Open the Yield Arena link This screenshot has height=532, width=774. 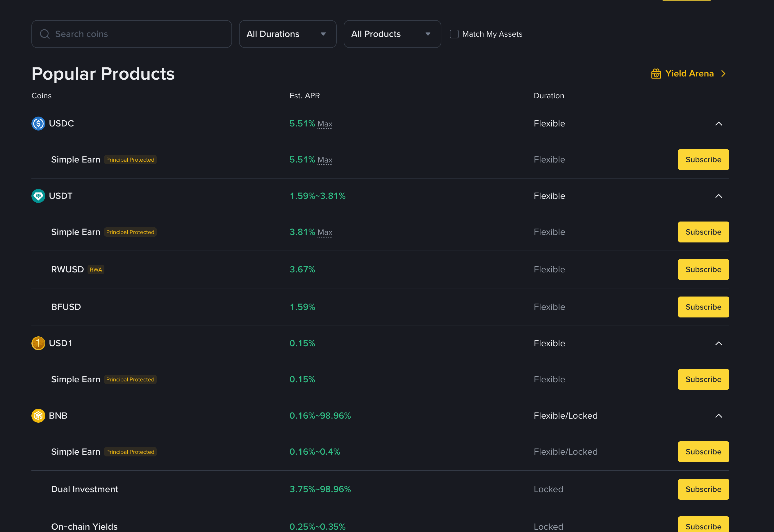click(689, 74)
